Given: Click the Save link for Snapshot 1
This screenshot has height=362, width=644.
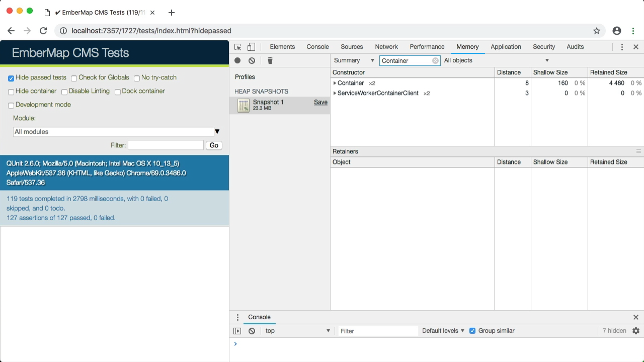Looking at the screenshot, I should point(320,102).
